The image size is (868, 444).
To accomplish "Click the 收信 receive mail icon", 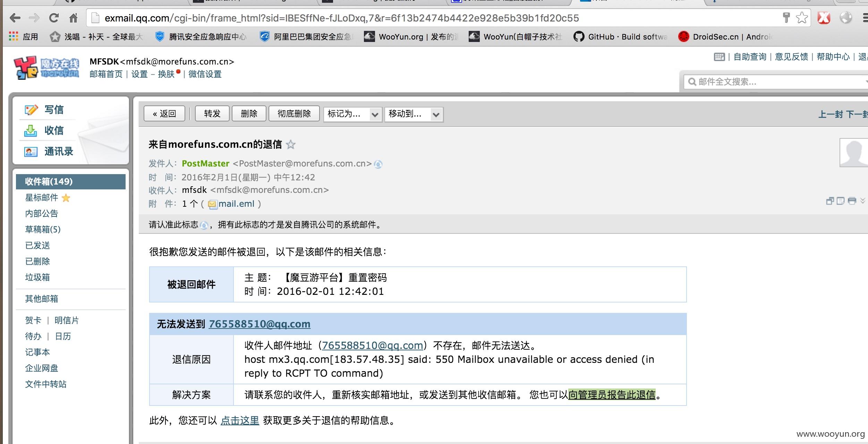I will coord(31,130).
